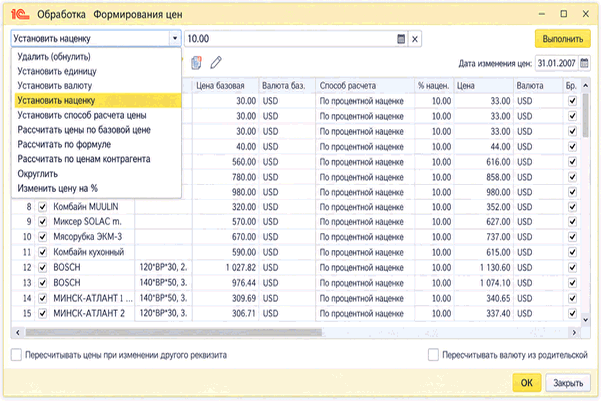Image resolution: width=601 pixels, height=401 pixels.
Task: Toggle checkbox for row 9 Миксер SOLAC
Action: 42,222
